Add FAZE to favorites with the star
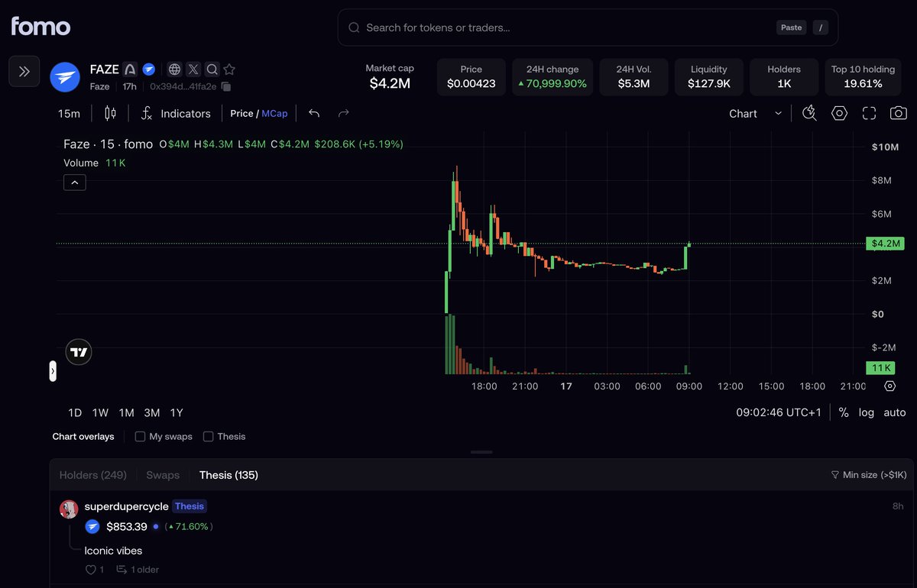 (229, 69)
